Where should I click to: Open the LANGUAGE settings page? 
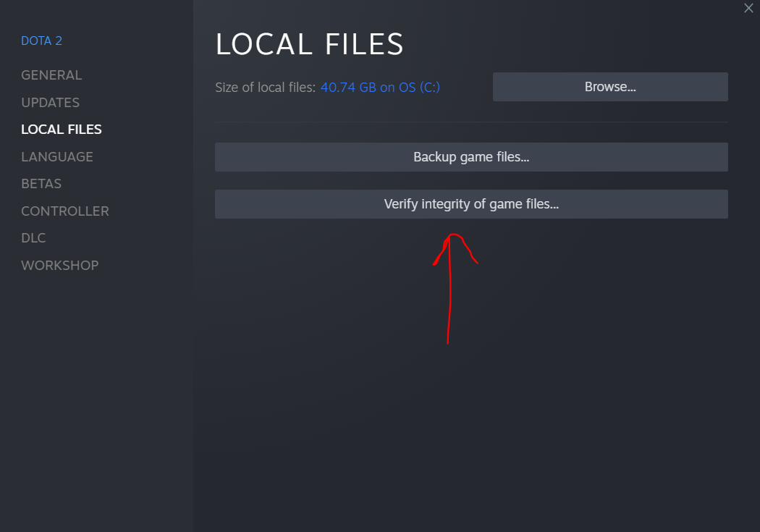pyautogui.click(x=57, y=156)
